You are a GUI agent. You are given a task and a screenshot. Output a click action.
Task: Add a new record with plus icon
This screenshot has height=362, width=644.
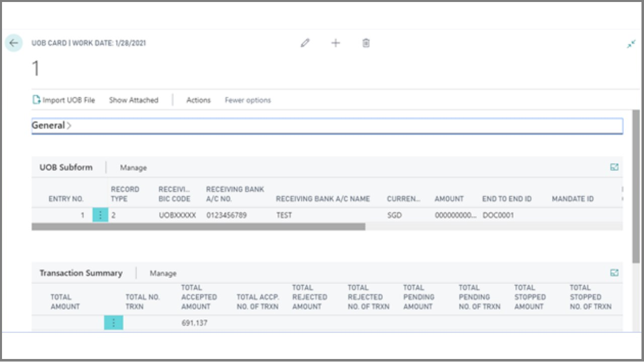click(336, 43)
